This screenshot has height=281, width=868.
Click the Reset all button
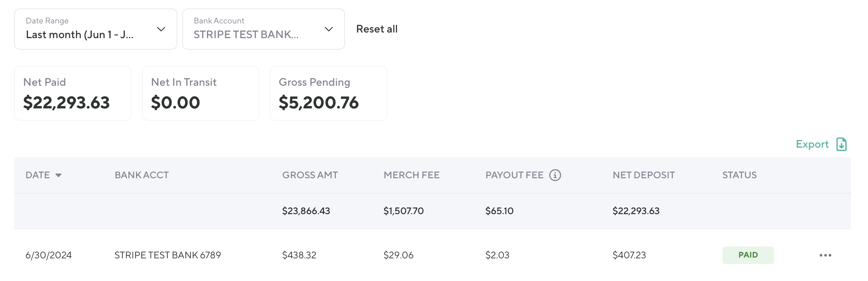pyautogui.click(x=377, y=29)
